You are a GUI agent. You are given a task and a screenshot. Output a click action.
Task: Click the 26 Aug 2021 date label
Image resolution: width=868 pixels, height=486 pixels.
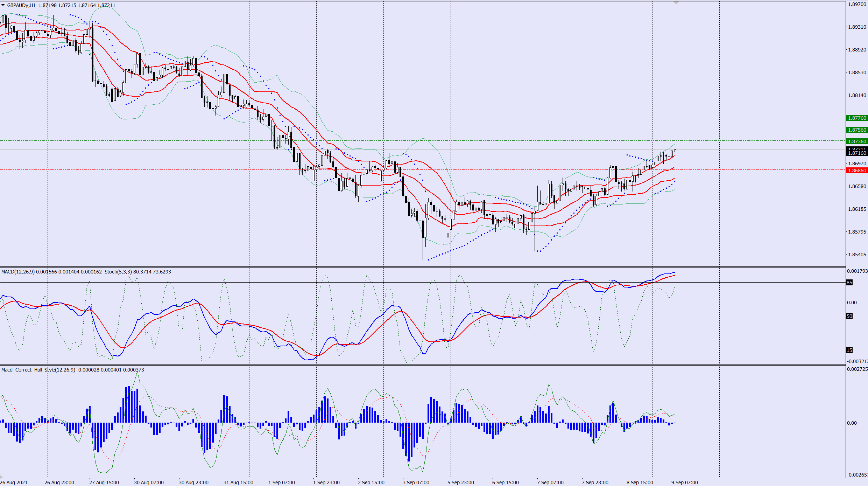(x=14, y=482)
